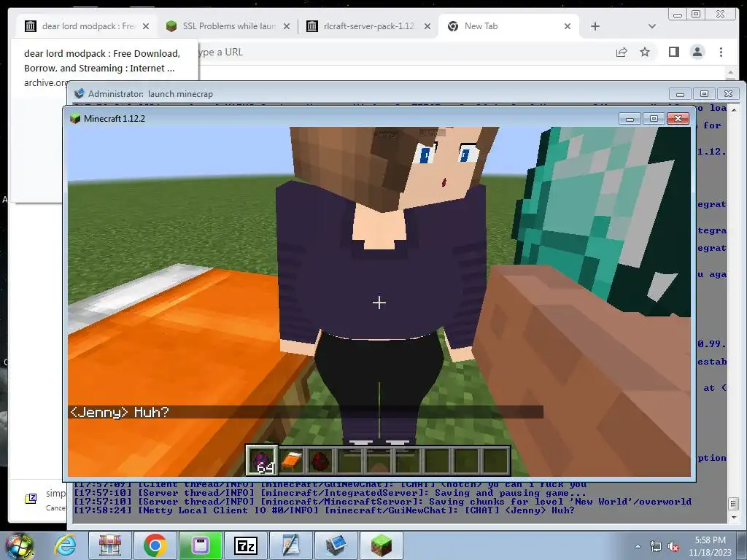The image size is (747, 560).
Task: Click the console window scrollbar up arrow
Action: point(734,109)
